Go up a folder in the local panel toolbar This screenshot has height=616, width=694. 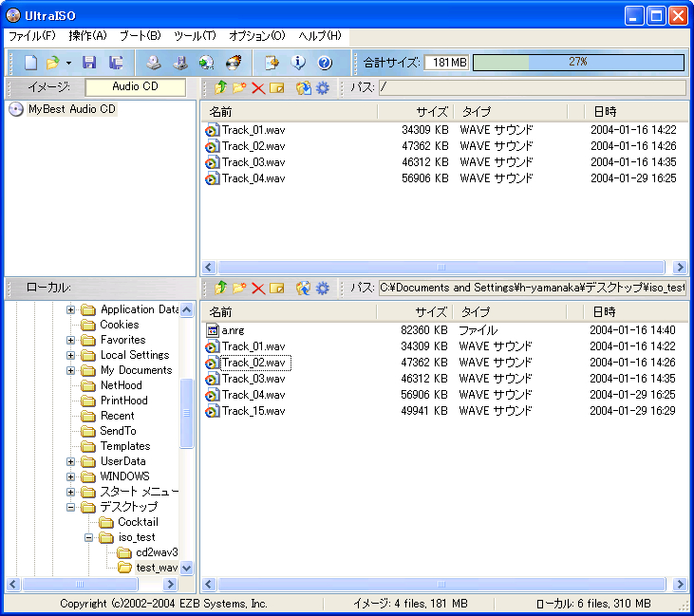[220, 289]
